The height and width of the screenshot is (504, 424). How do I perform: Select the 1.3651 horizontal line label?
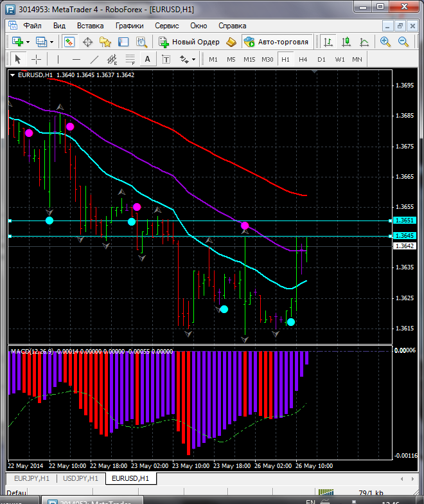[405, 221]
